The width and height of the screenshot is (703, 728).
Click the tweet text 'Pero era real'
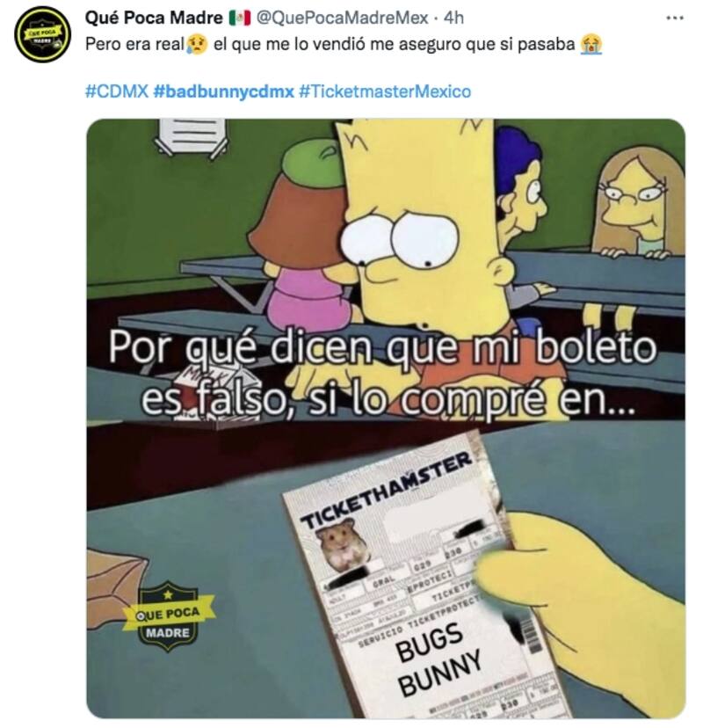[x=135, y=45]
